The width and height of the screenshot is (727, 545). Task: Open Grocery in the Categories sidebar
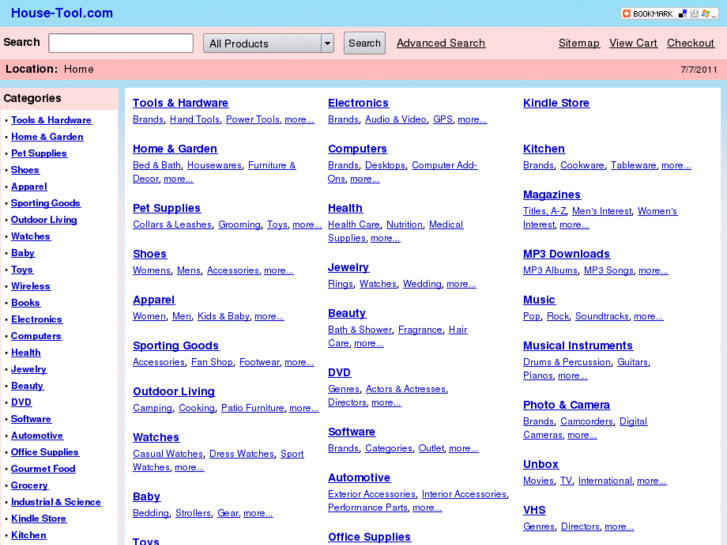tap(30, 486)
